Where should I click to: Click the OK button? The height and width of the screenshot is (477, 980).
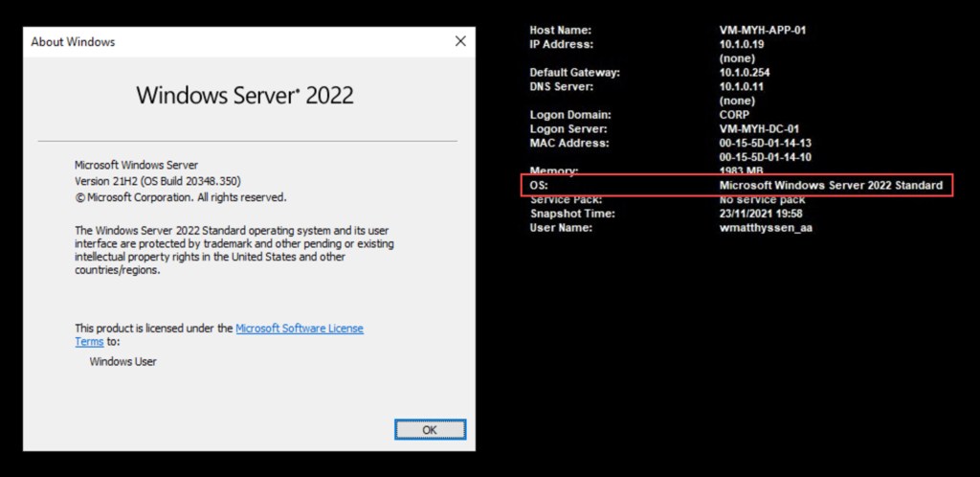point(430,429)
